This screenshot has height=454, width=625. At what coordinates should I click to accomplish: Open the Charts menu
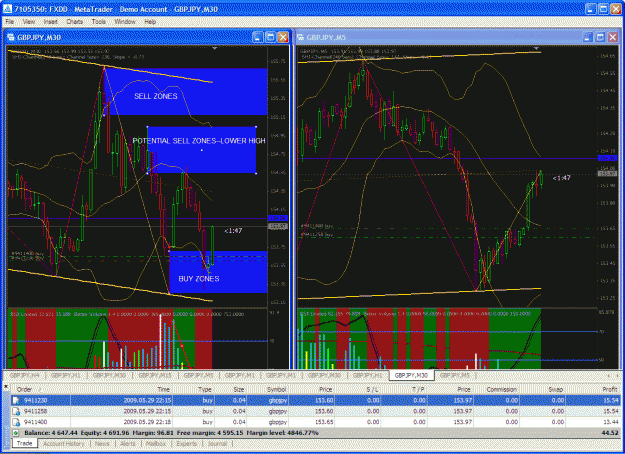point(75,22)
